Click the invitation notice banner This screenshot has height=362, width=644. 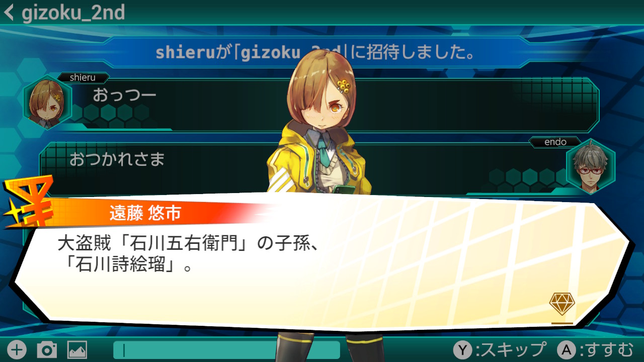point(315,52)
